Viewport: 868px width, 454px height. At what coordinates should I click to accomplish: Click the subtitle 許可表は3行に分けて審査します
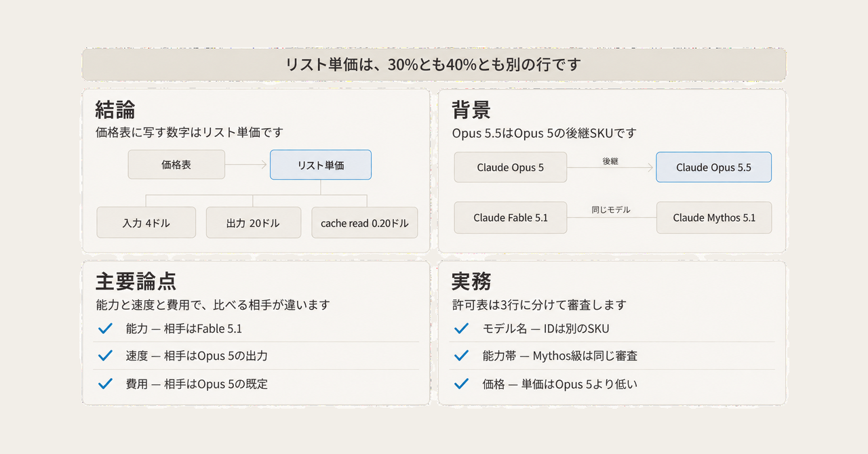(539, 305)
